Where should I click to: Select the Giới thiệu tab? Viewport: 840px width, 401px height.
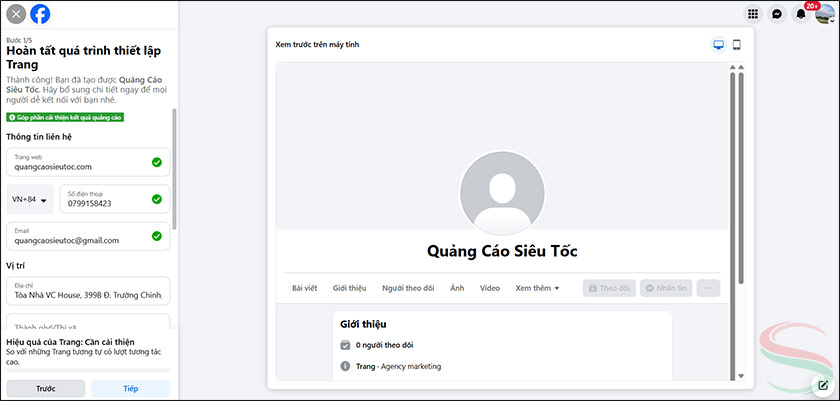click(349, 288)
